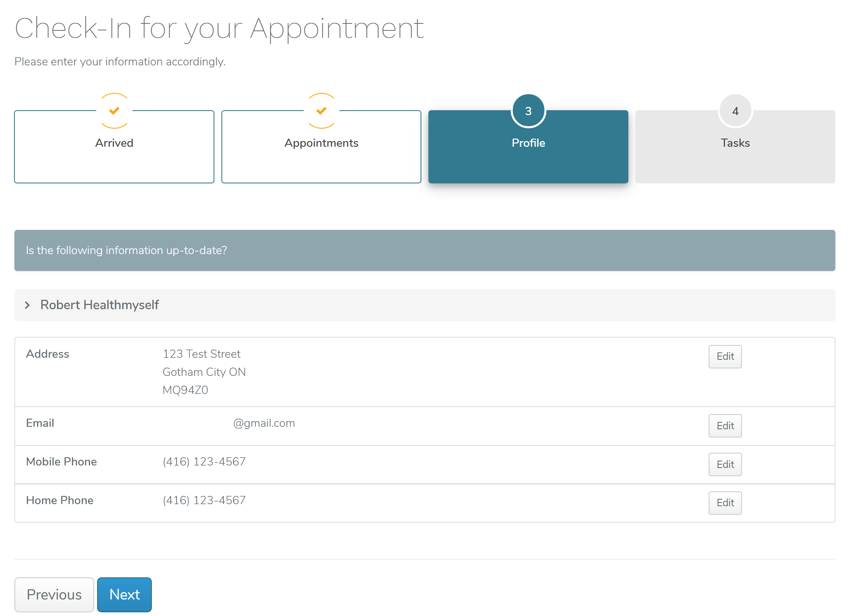Viewport: 851px width, 616px height.
Task: Click the Mobile Phone number value
Action: pyautogui.click(x=204, y=462)
